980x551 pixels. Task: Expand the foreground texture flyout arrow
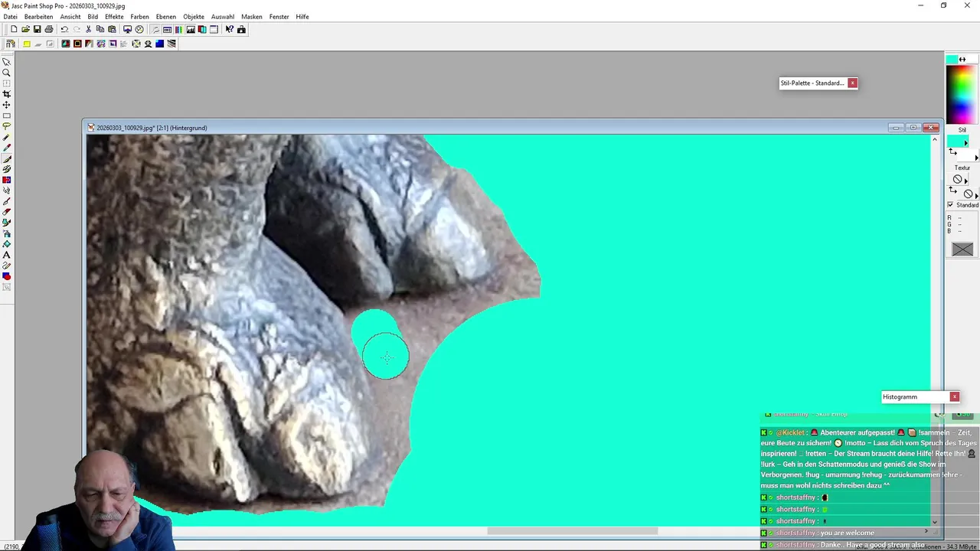(966, 181)
